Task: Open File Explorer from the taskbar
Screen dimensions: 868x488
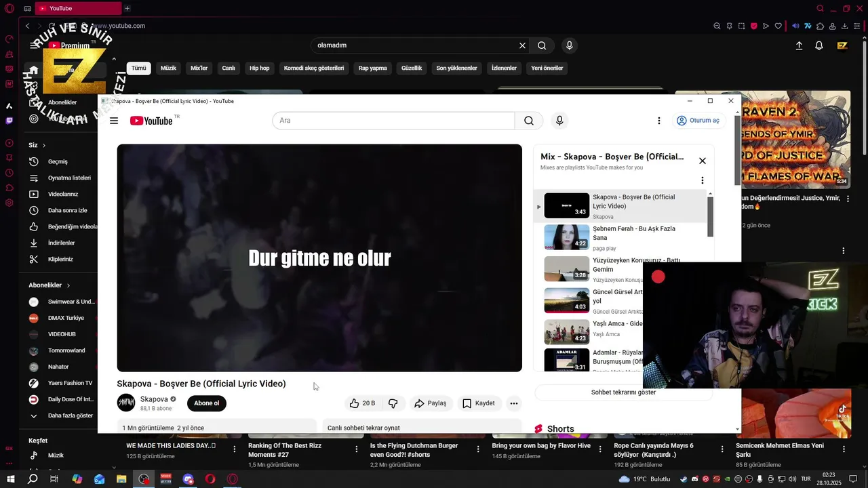Action: [x=121, y=479]
